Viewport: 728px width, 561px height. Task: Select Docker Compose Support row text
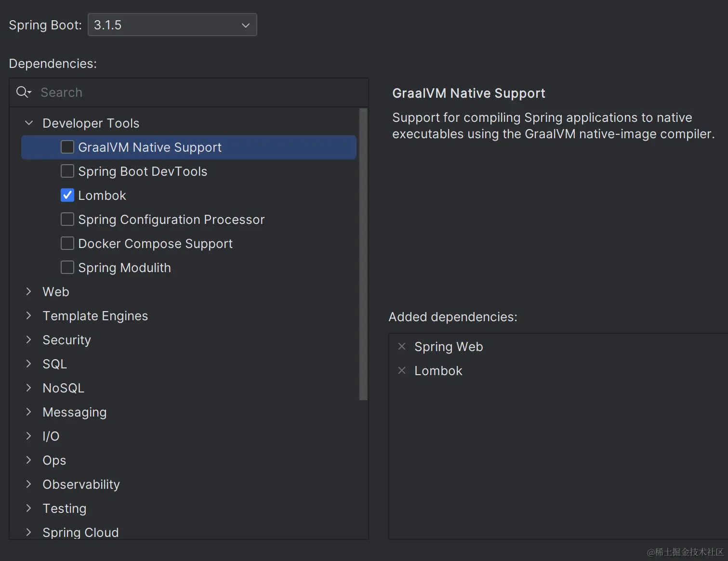click(155, 244)
